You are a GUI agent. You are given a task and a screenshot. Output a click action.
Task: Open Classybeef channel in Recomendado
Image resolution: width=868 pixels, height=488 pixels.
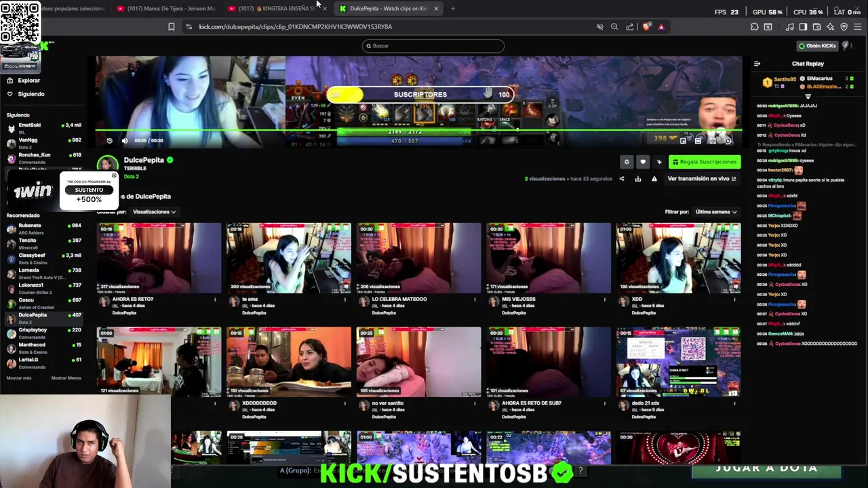tap(44, 258)
